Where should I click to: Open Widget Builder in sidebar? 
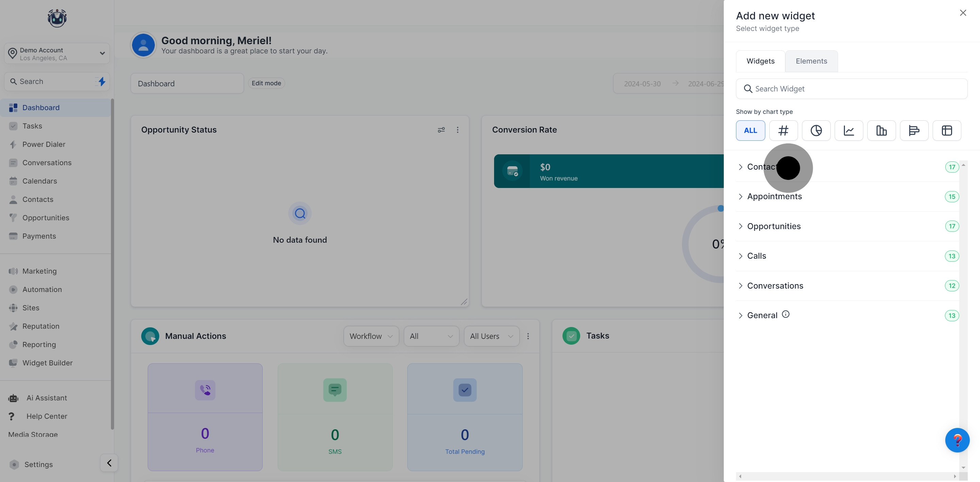click(x=47, y=363)
